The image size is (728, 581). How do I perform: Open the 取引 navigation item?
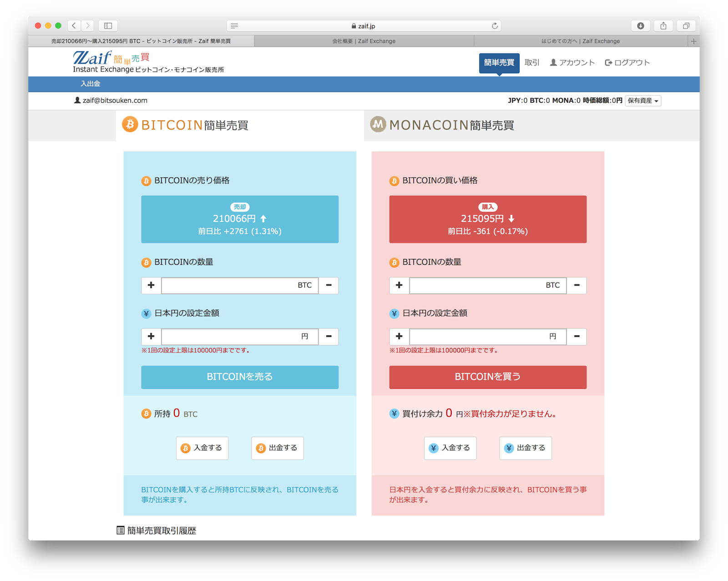(532, 62)
